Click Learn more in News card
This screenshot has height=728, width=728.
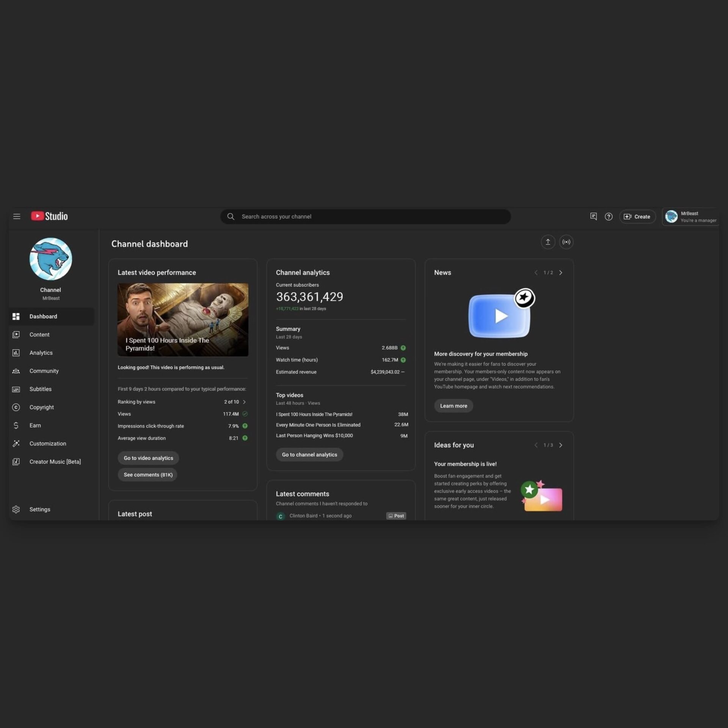tap(453, 406)
